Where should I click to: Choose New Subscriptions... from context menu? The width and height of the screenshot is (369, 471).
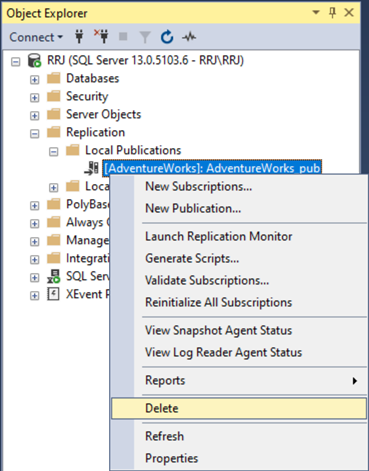point(239,186)
